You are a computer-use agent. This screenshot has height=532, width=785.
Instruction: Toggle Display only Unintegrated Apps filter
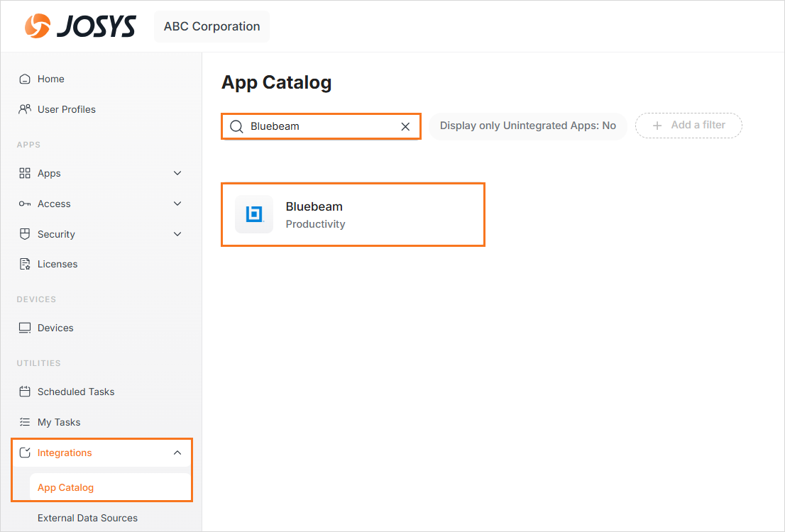pyautogui.click(x=527, y=126)
